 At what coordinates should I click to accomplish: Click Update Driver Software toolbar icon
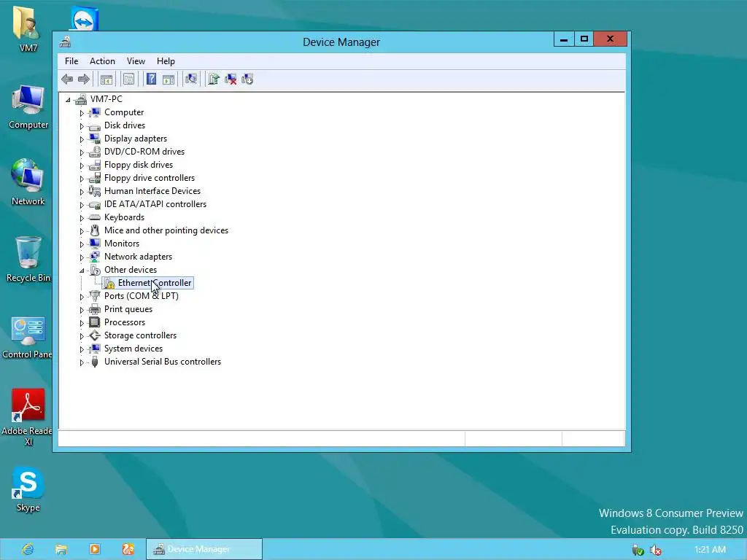(x=214, y=79)
